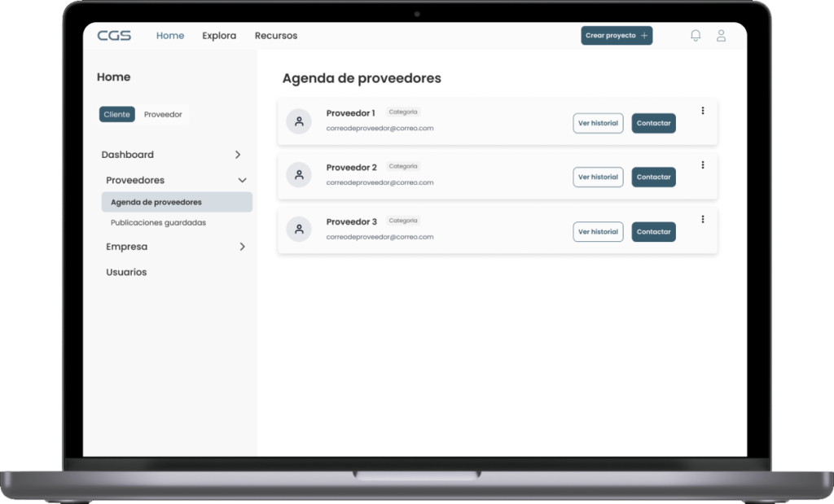This screenshot has width=834, height=504.
Task: Click the Categoría tag on Proveedor 3
Action: pyautogui.click(x=403, y=221)
